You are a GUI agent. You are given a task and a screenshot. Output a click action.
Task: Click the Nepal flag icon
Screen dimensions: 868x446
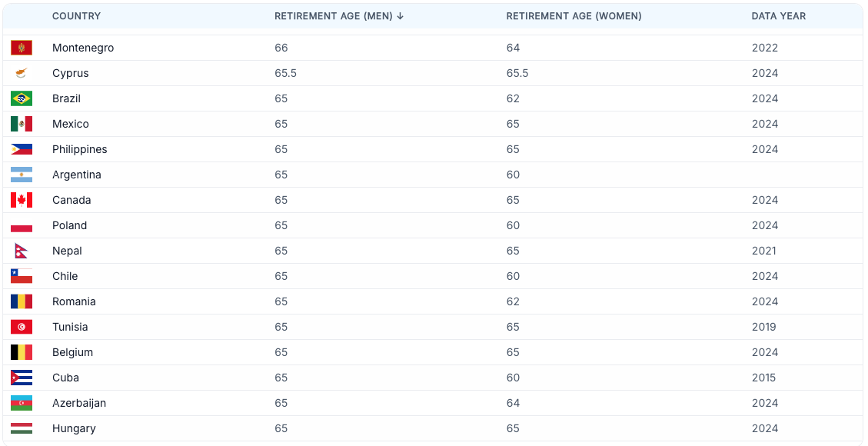22,251
